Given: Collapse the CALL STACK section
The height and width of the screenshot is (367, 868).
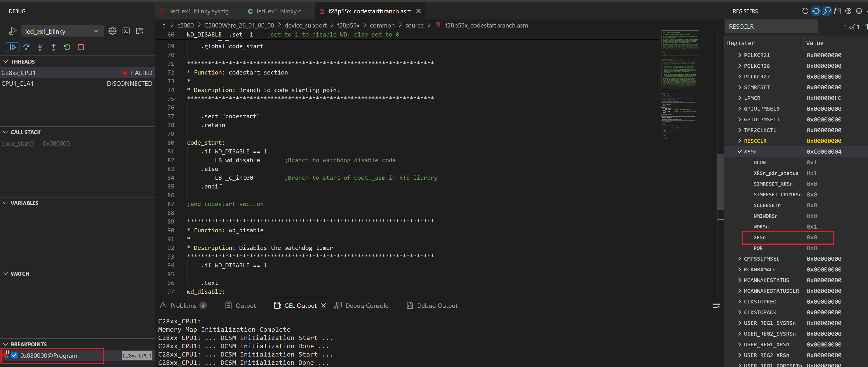Looking at the screenshot, I should [5, 132].
